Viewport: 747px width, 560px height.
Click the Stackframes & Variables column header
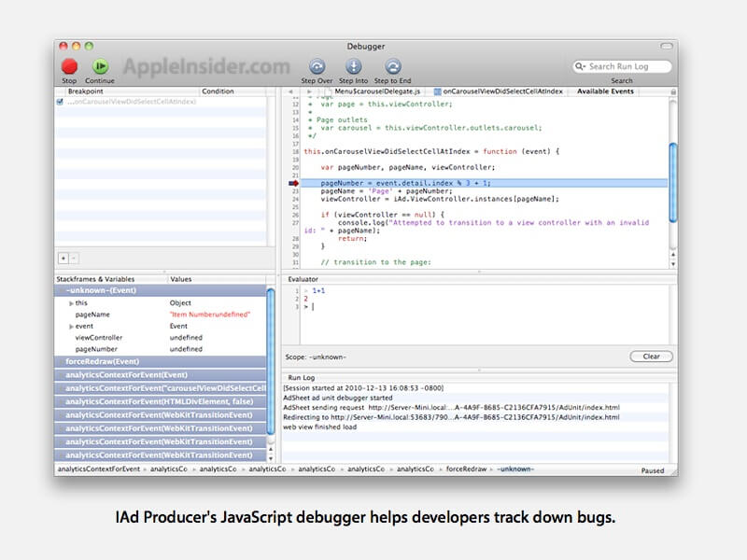(111, 279)
